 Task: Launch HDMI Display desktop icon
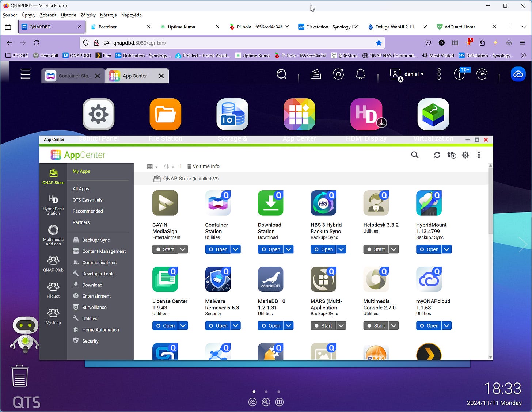click(366, 114)
